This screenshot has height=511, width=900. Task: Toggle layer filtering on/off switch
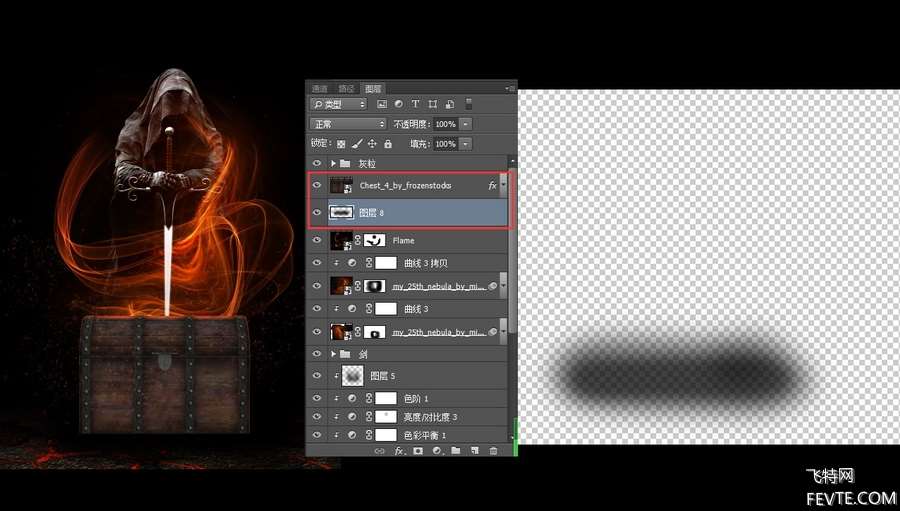pyautogui.click(x=468, y=104)
